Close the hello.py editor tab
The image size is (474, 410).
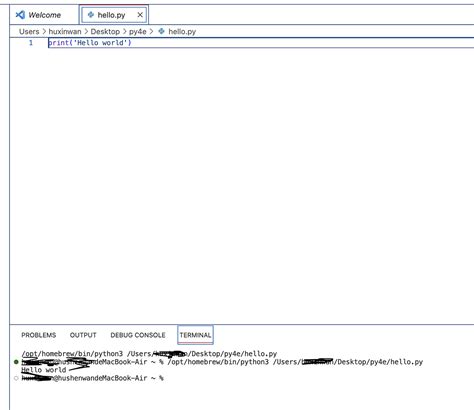pyautogui.click(x=140, y=15)
